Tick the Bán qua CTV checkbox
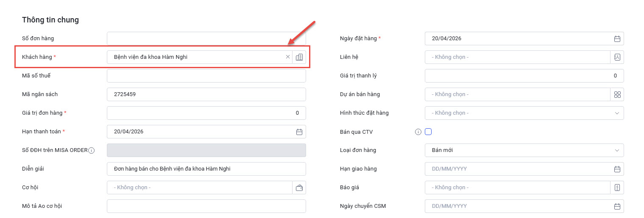The width and height of the screenshot is (644, 218). [428, 132]
